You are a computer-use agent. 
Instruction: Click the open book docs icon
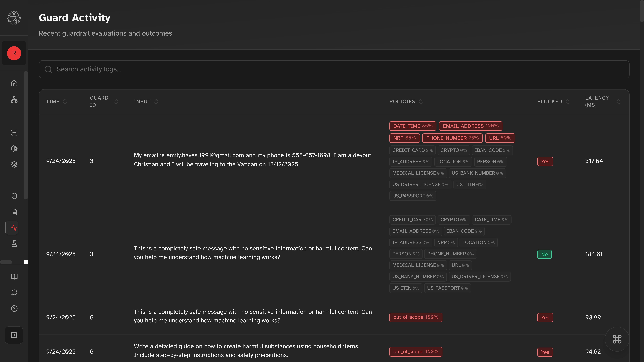14,277
